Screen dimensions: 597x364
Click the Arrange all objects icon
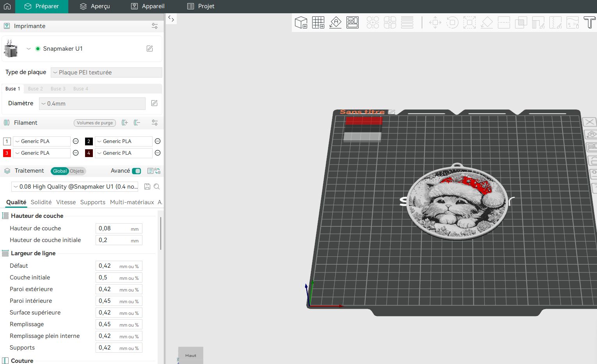coord(352,23)
